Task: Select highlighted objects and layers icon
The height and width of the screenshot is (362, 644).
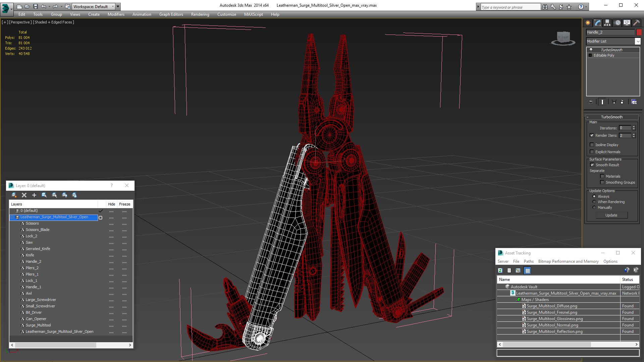Action: [44, 195]
